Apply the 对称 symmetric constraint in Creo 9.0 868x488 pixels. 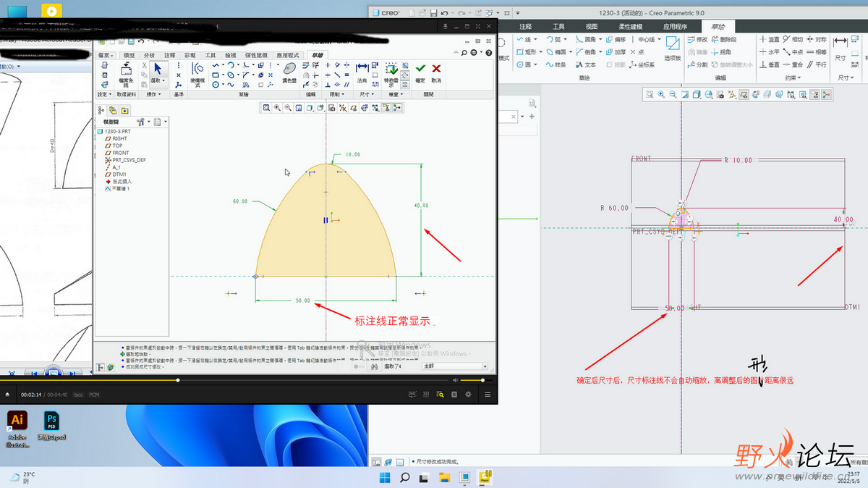point(817,39)
